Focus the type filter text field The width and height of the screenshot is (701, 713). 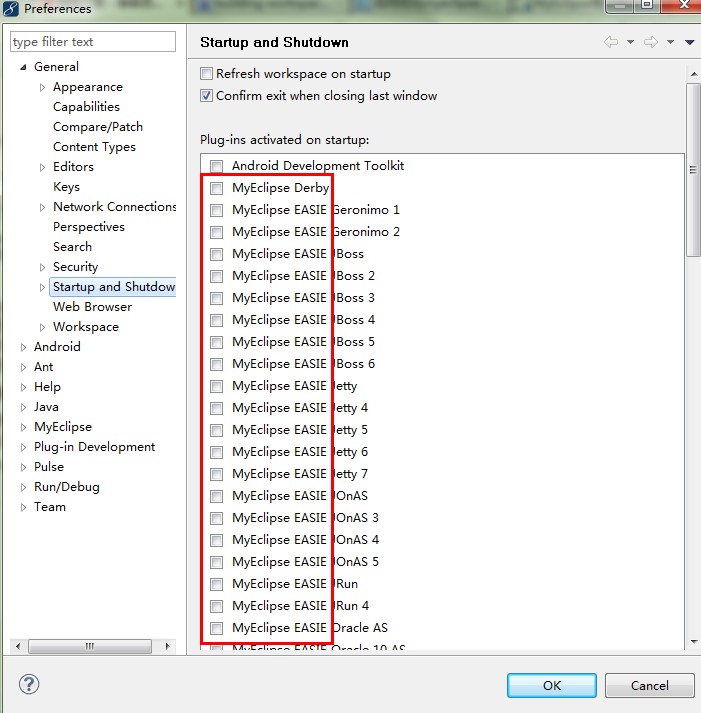pyautogui.click(x=93, y=42)
